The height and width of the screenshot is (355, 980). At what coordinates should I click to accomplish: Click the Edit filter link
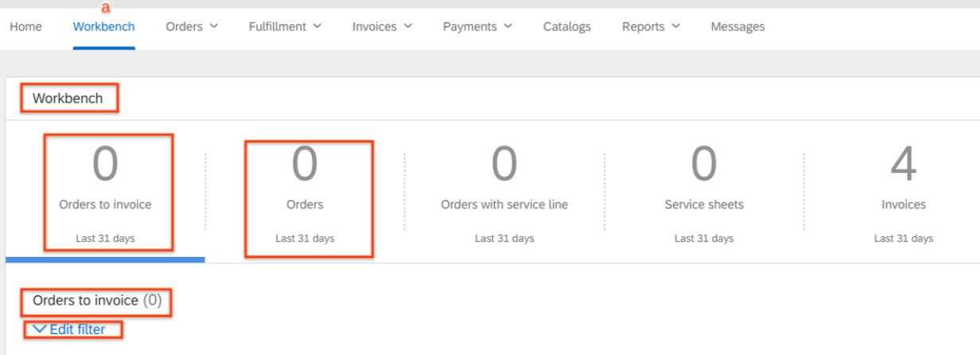[x=77, y=329]
